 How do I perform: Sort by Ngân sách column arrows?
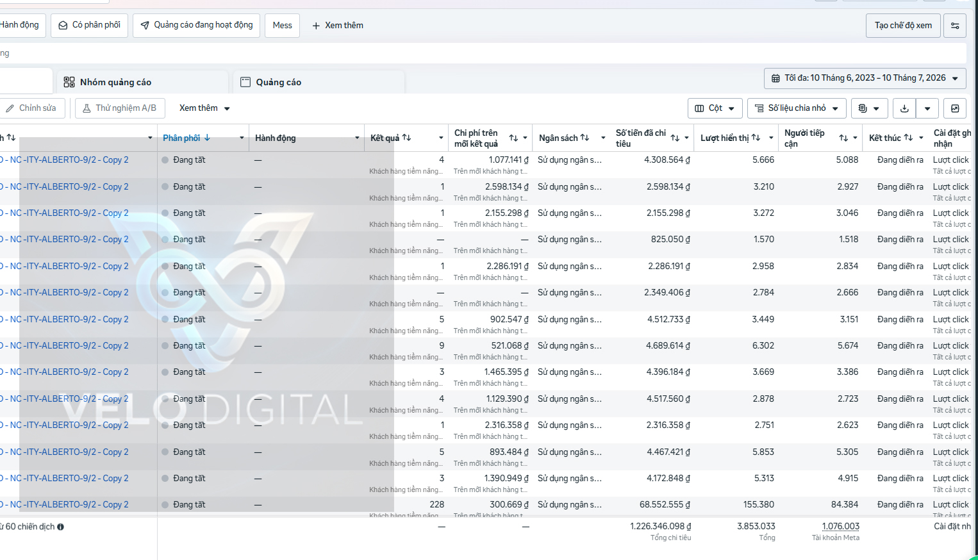coord(584,138)
